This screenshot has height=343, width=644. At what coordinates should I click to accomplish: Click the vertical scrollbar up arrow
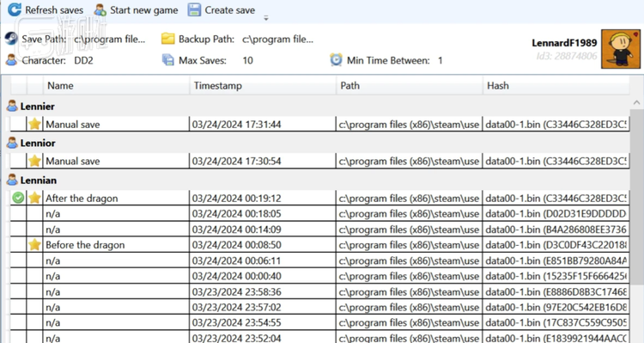pyautogui.click(x=636, y=102)
